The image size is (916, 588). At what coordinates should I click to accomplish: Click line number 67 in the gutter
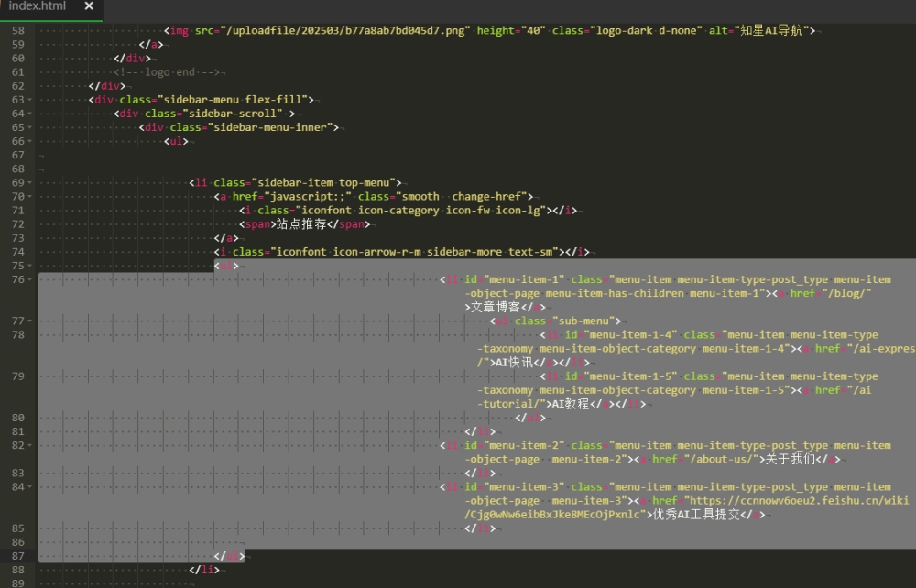[18, 155]
